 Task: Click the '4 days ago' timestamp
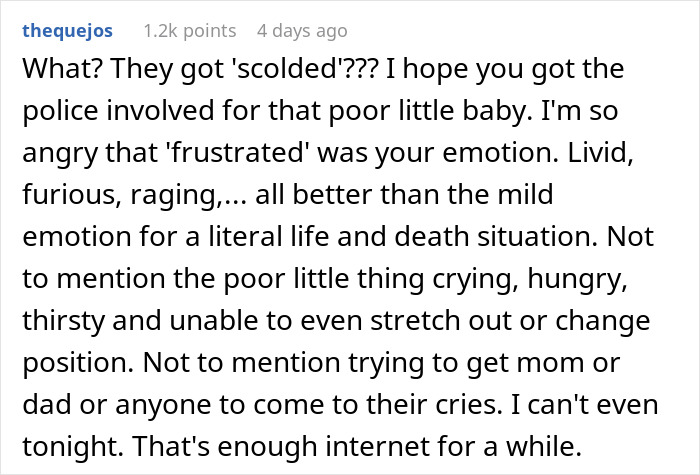tap(302, 31)
